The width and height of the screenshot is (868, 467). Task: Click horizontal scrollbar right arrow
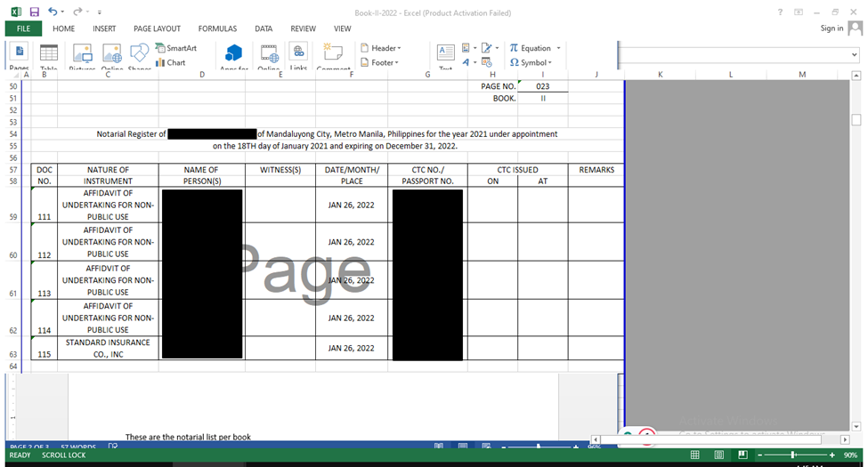[845, 440]
